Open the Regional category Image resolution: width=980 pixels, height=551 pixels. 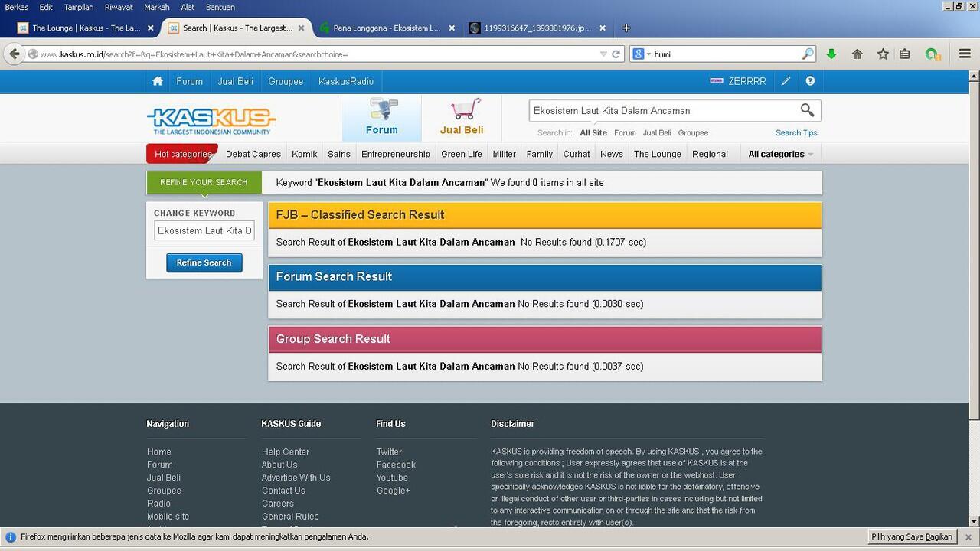point(710,154)
